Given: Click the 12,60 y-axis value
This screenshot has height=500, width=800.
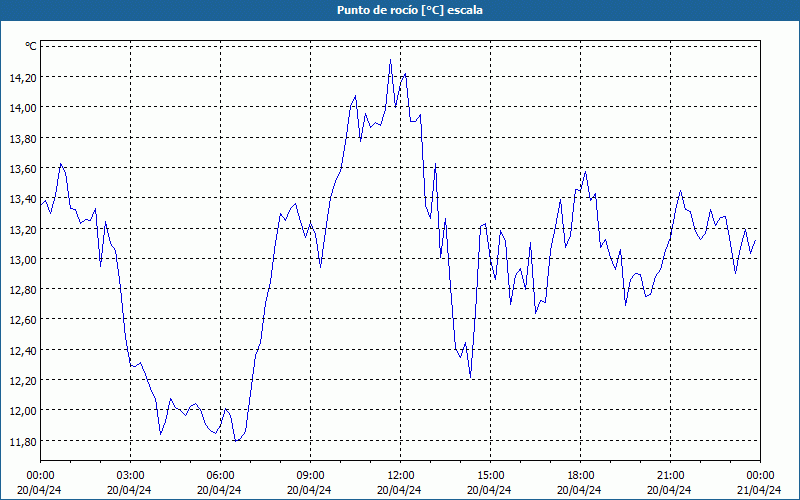Looking at the screenshot, I should (x=23, y=319).
